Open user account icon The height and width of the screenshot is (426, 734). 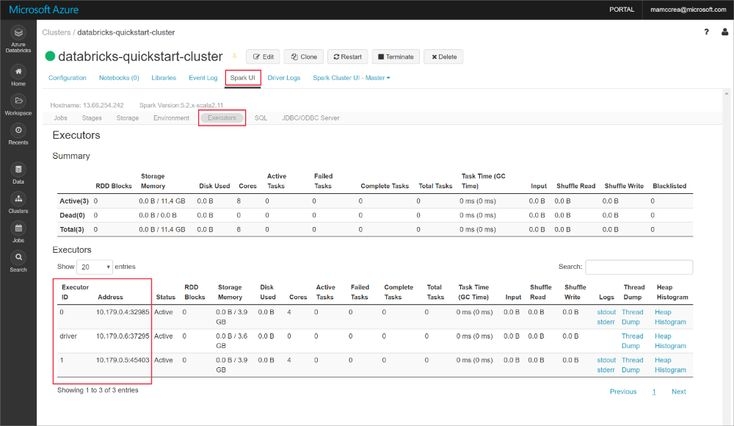[725, 32]
